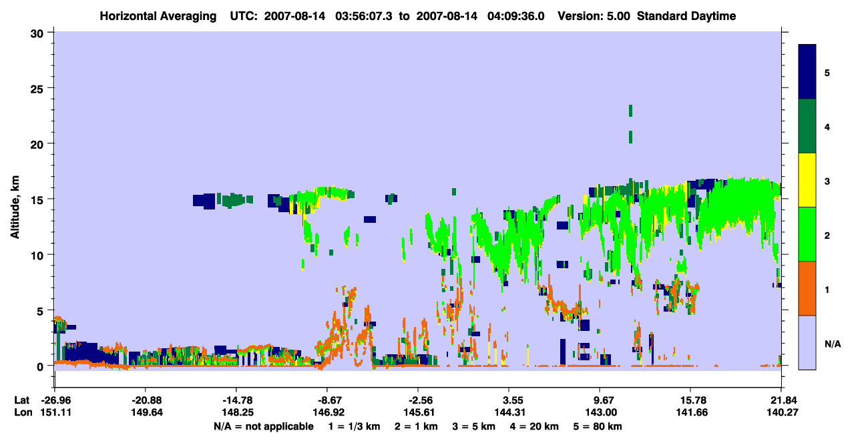Click the latitude value '-20.88'
Screen dimensions: 868x445
tap(146, 400)
